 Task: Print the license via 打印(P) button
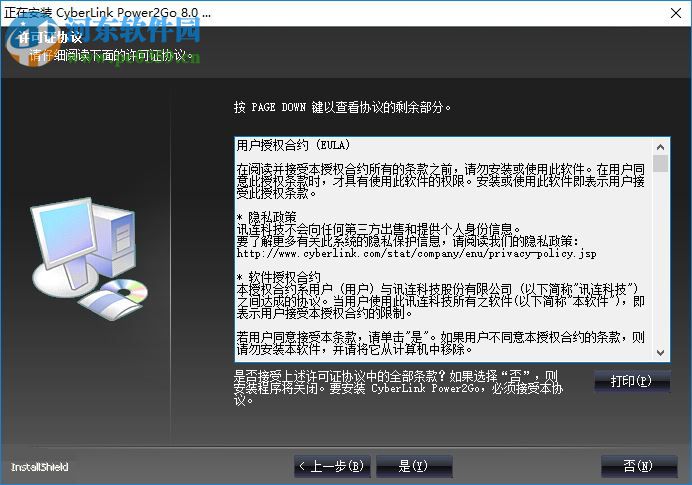click(632, 381)
